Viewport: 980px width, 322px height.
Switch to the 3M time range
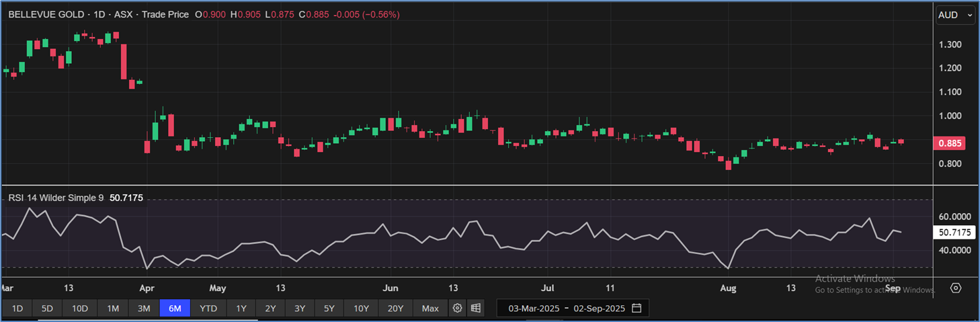[144, 309]
